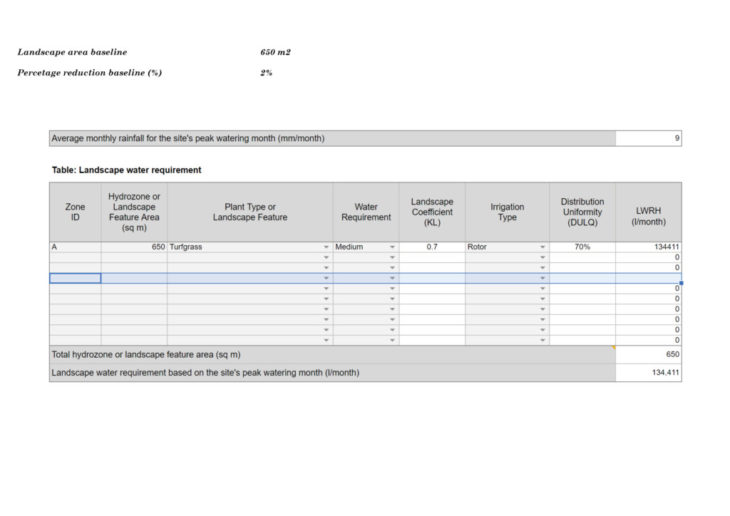Image resolution: width=730 pixels, height=516 pixels.
Task: Select the total feature area value 650
Action: tap(648, 354)
